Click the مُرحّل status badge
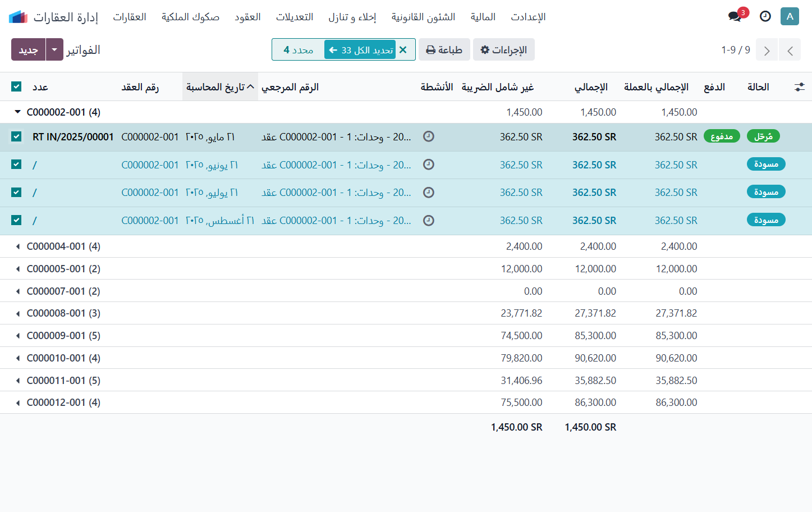The width and height of the screenshot is (812, 512). (x=763, y=136)
